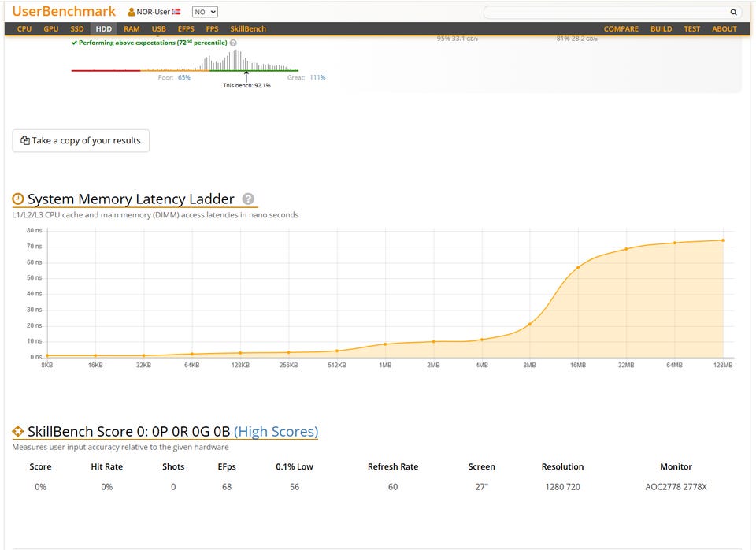
Task: Open the System Memory Latency Ladder heading
Action: pyautogui.click(x=131, y=199)
